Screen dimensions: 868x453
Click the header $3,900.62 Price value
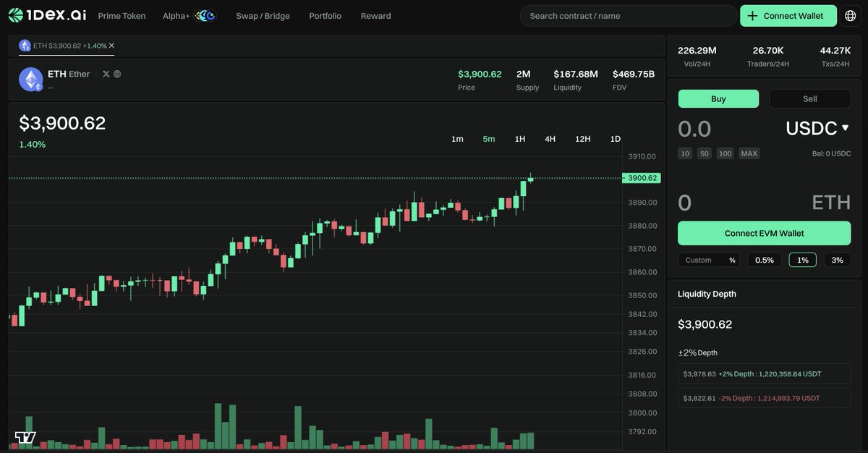(x=480, y=75)
